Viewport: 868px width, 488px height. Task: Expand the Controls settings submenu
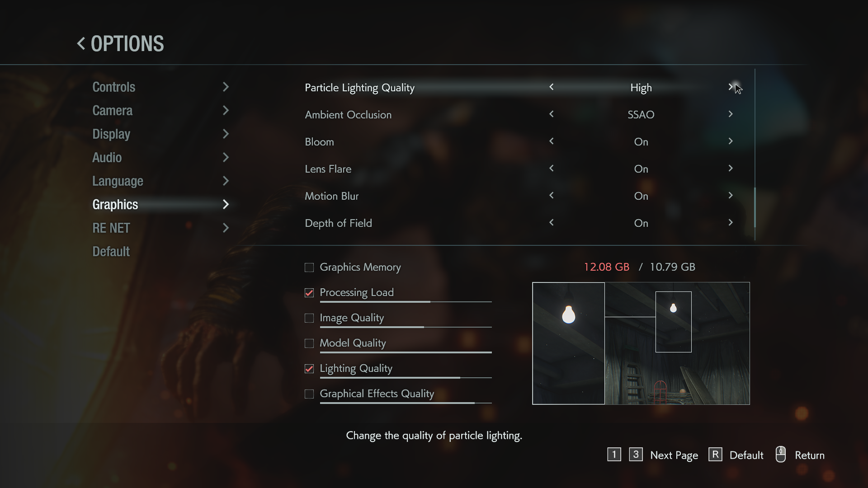(x=160, y=86)
